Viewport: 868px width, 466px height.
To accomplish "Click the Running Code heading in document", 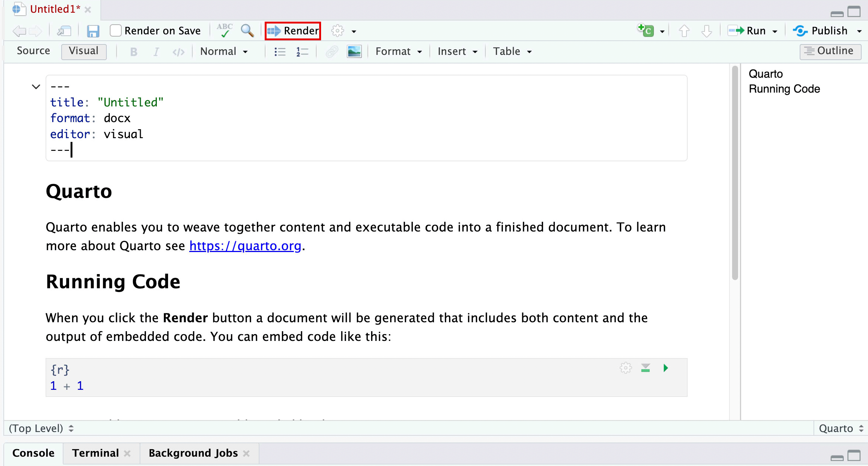I will coord(113,282).
